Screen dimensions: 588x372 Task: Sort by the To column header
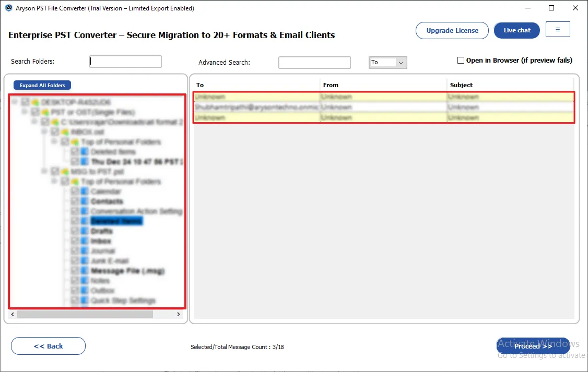(x=257, y=85)
